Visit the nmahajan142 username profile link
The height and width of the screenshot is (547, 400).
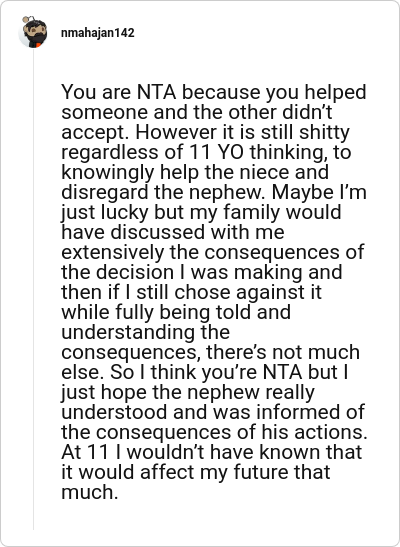pyautogui.click(x=98, y=33)
